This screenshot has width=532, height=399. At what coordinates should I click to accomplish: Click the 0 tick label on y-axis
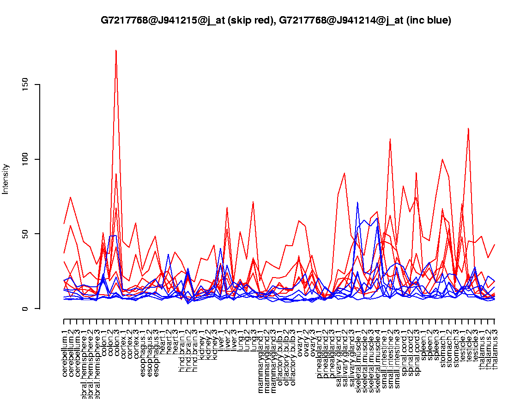(25, 308)
